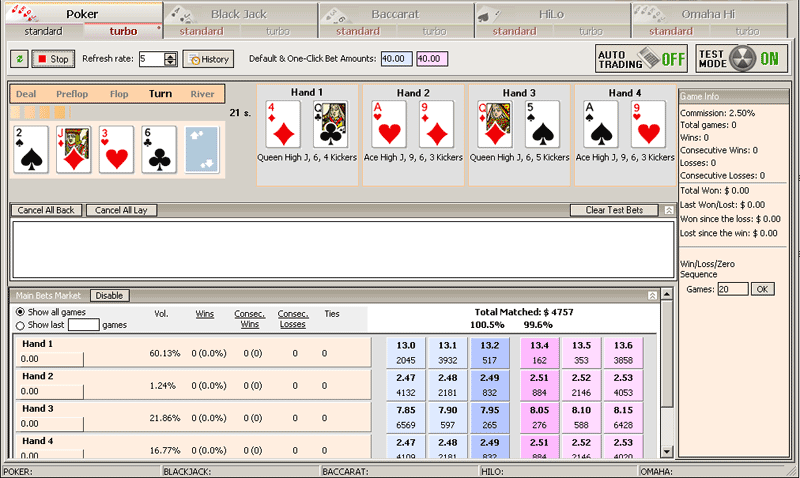Click the 2 of spades community card

31,149
